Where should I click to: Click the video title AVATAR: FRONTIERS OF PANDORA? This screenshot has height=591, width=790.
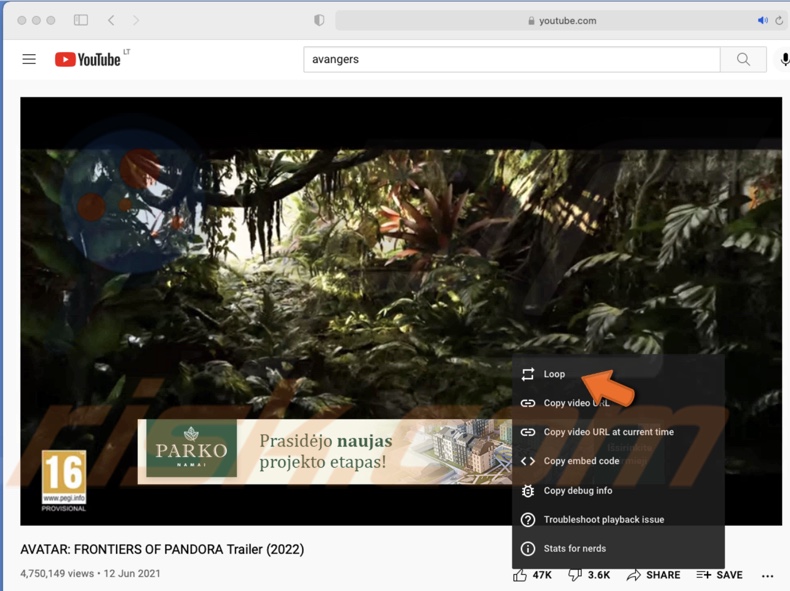(162, 549)
